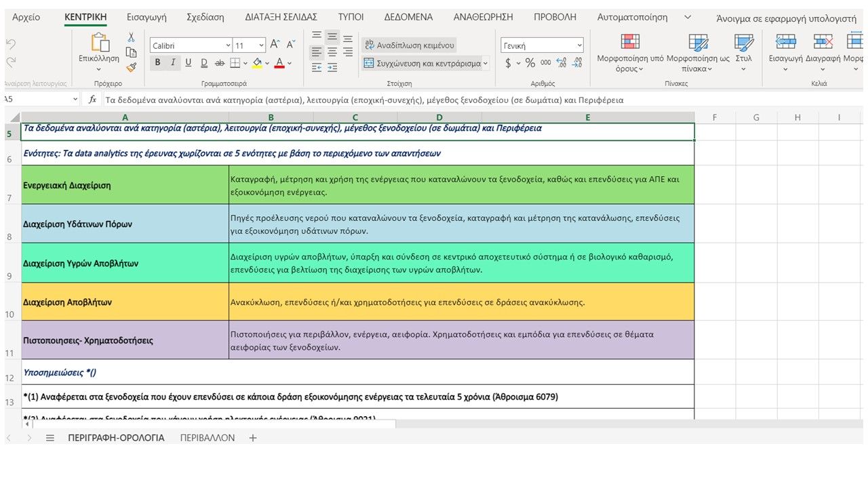Open the borders dropdown arrow
The image size is (868, 488).
point(245,63)
